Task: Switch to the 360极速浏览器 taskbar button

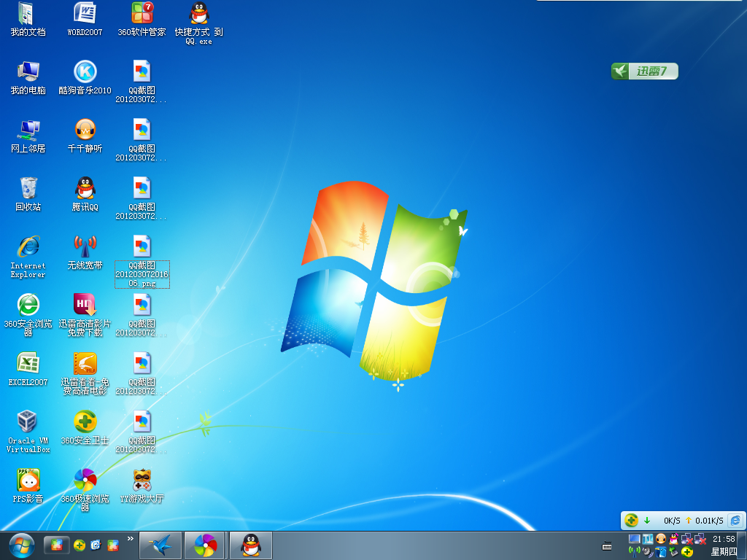Action: click(205, 545)
